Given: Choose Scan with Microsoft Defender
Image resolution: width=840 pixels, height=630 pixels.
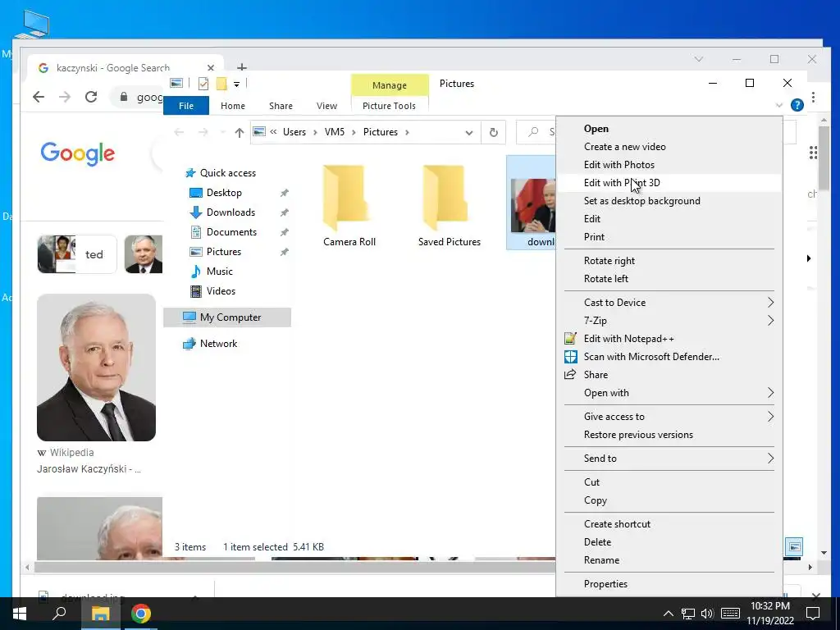Looking at the screenshot, I should click(x=669, y=357).
